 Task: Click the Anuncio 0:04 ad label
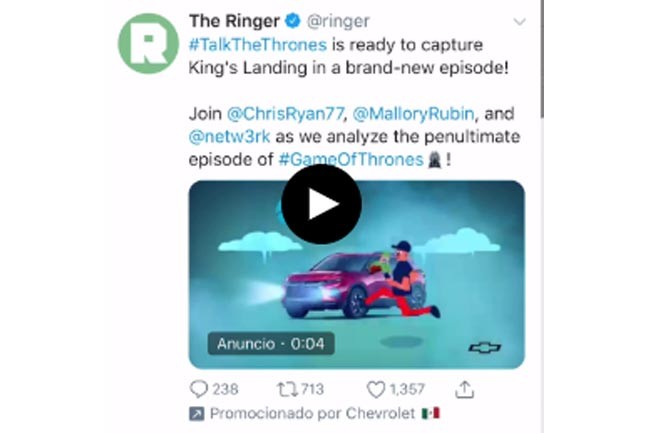point(271,343)
